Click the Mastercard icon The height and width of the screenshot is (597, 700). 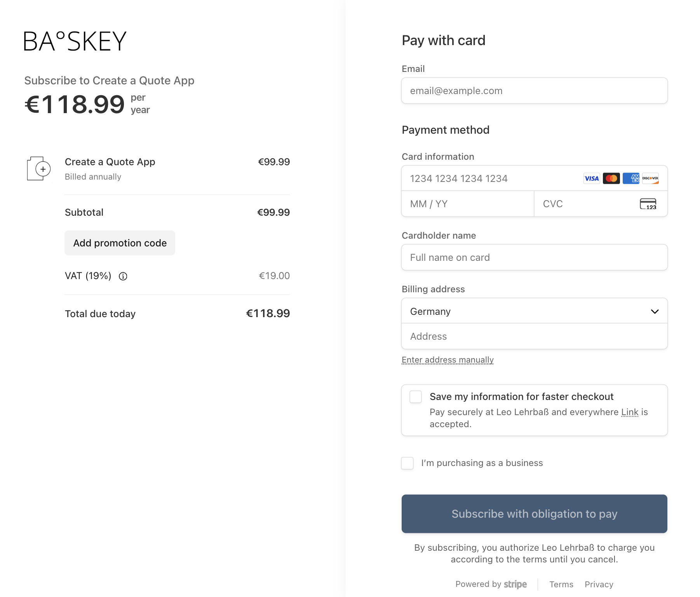point(611,178)
